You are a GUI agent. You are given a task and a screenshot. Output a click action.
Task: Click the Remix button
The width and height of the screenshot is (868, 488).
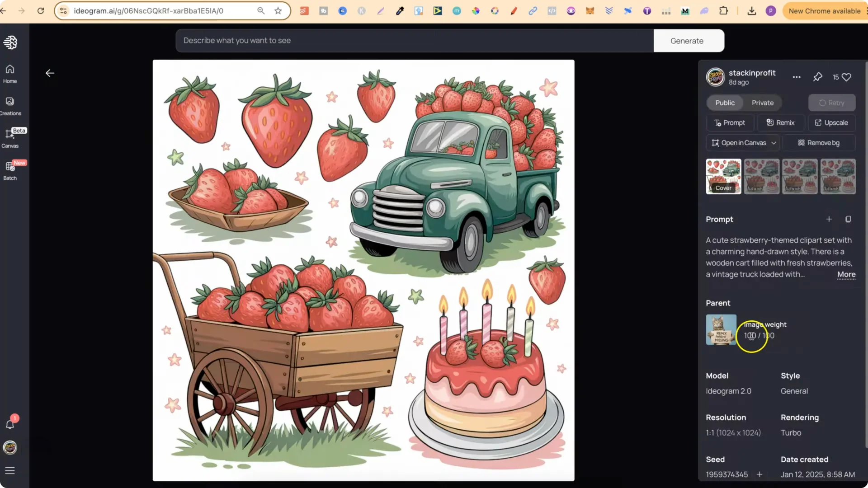pyautogui.click(x=780, y=123)
